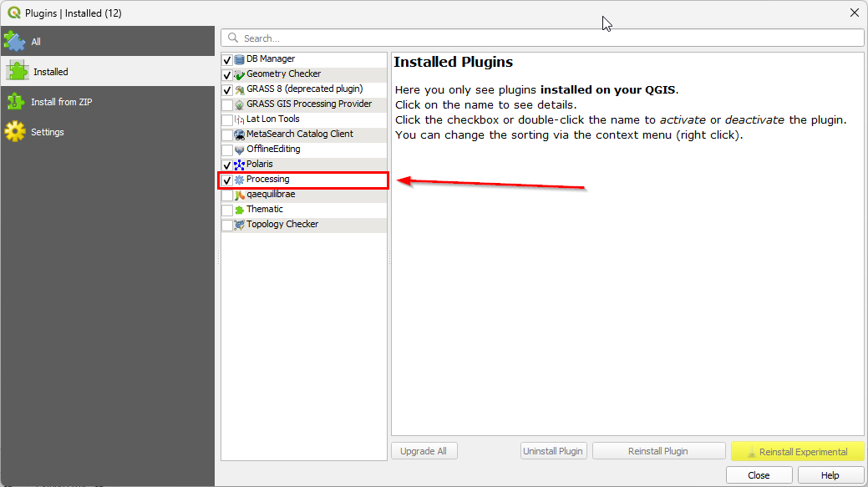Close the Plugins dialog window
Screen dimensions: 868x487
[x=854, y=13]
